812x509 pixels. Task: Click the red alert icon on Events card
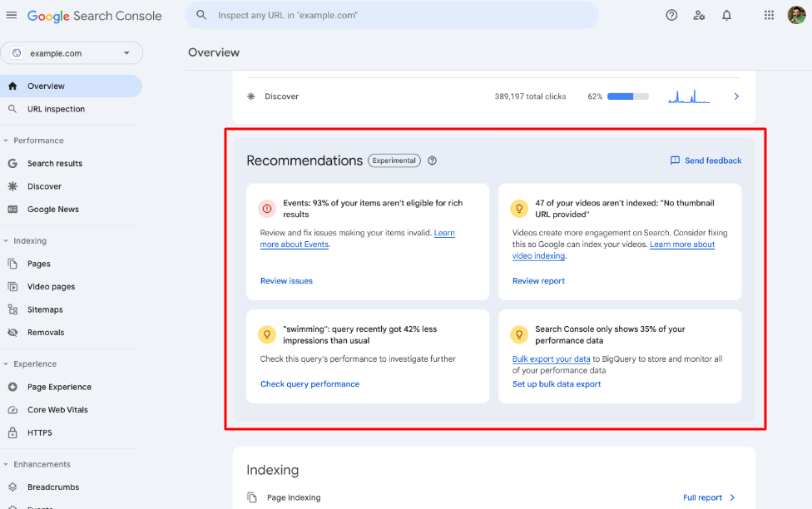click(267, 209)
